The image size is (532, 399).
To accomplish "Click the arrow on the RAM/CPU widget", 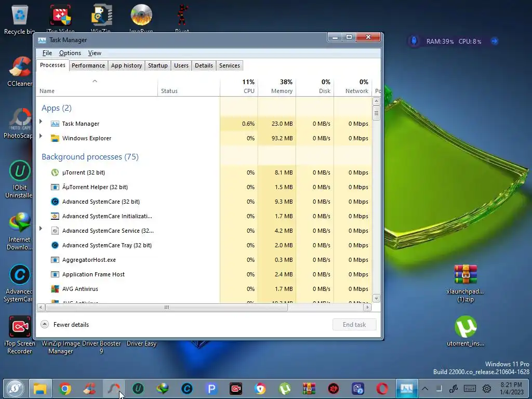I will (495, 41).
